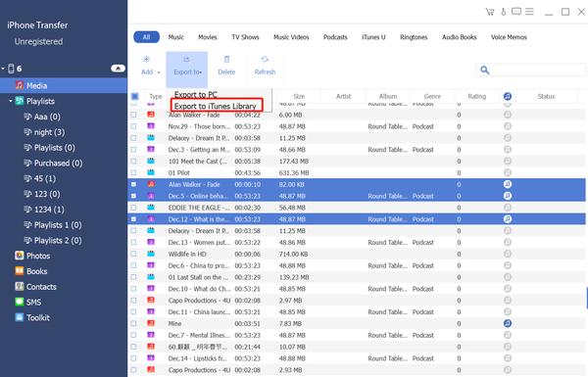Viewport: 588px width, 377px height.
Task: Check the Mine row checkbox
Action: click(x=133, y=323)
